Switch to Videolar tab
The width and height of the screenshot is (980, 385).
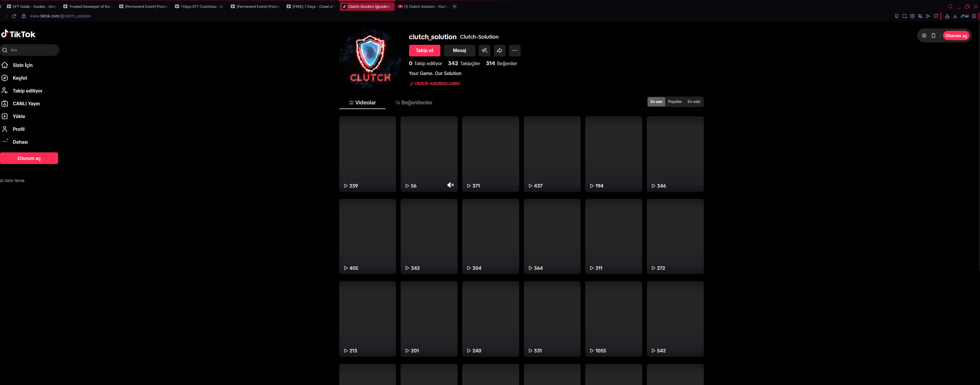pyautogui.click(x=362, y=103)
